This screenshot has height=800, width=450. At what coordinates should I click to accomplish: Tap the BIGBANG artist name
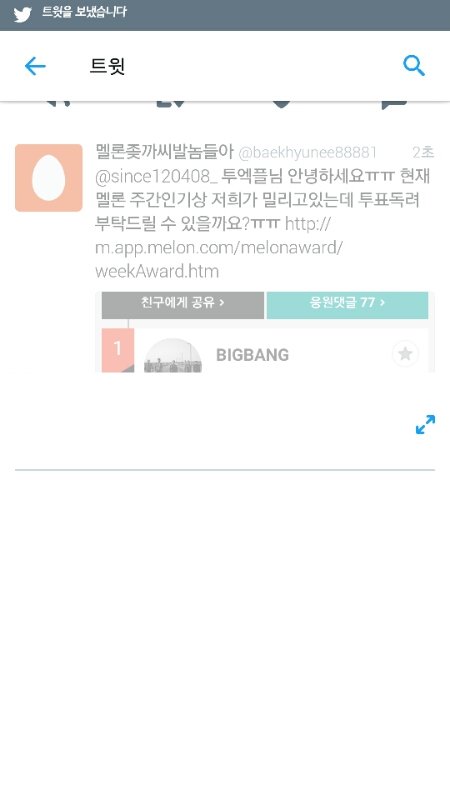[253, 355]
